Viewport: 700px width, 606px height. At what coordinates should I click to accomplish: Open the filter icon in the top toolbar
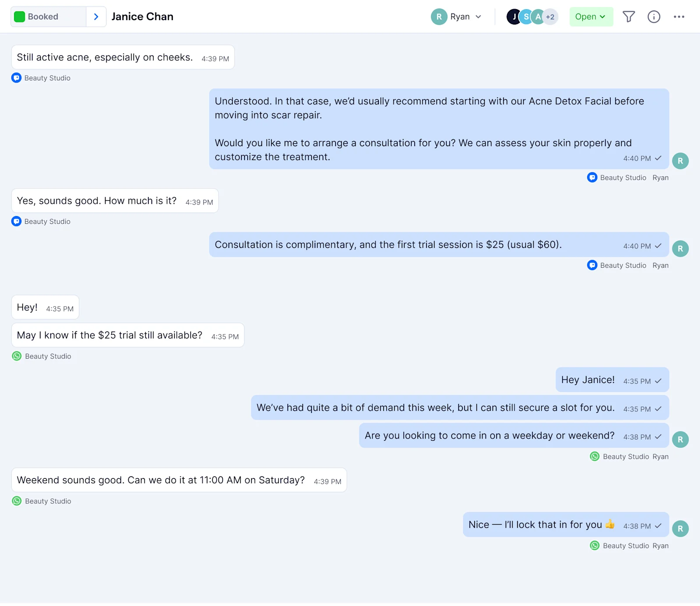[629, 17]
